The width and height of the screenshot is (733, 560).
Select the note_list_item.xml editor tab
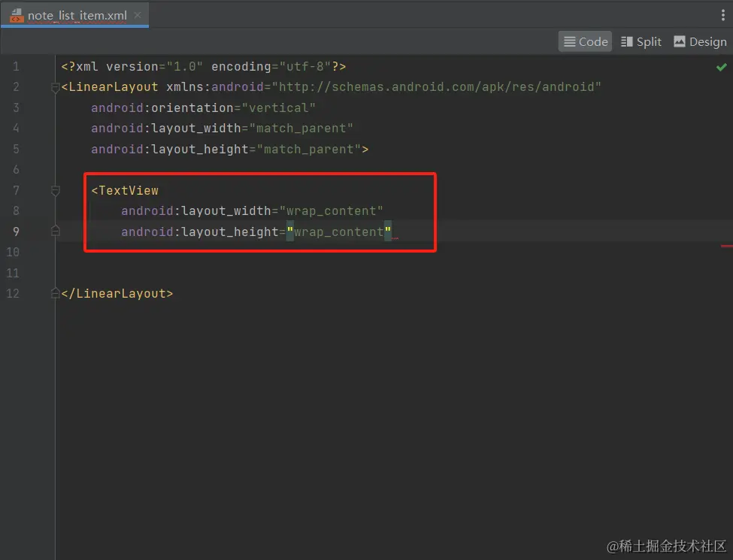click(74, 15)
